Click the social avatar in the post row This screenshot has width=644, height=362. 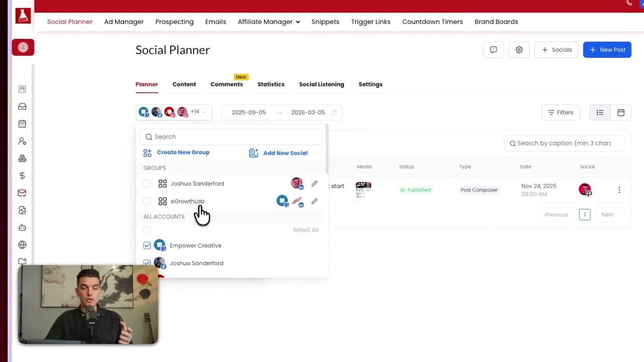click(585, 190)
